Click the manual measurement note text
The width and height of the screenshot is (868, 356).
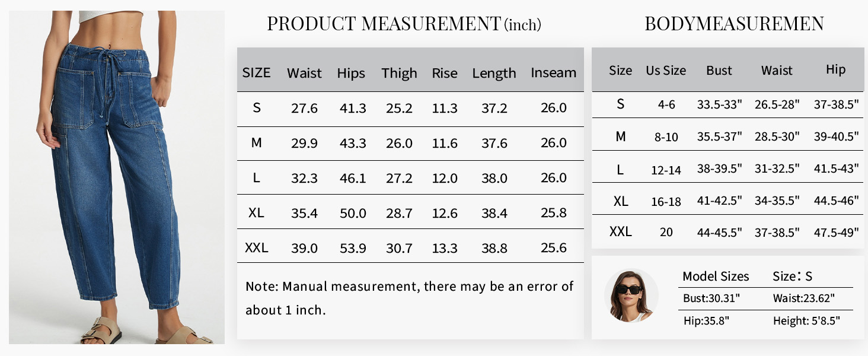[x=410, y=298]
